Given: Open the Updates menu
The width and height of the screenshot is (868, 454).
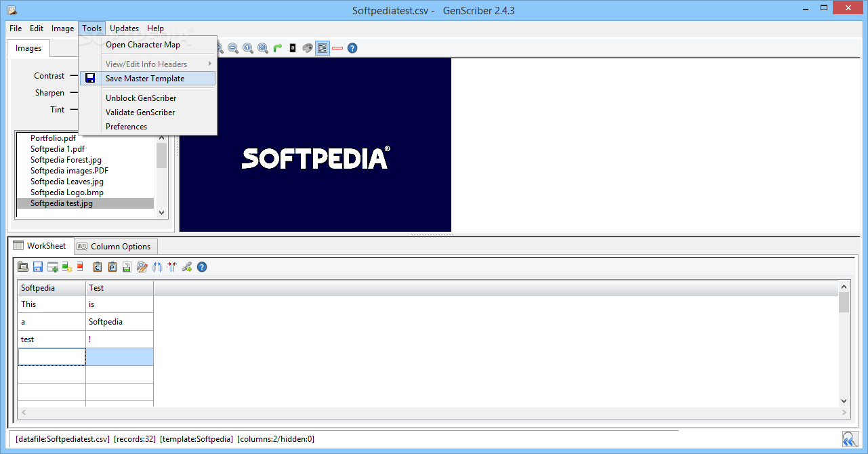Looking at the screenshot, I should [x=125, y=28].
